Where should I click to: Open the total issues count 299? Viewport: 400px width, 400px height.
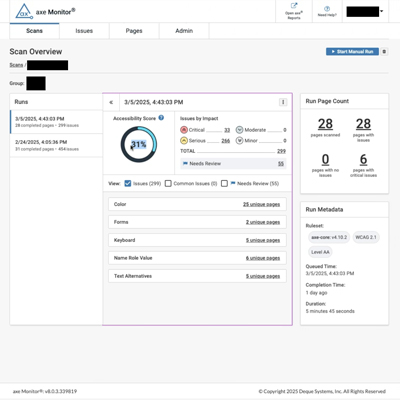(282, 151)
